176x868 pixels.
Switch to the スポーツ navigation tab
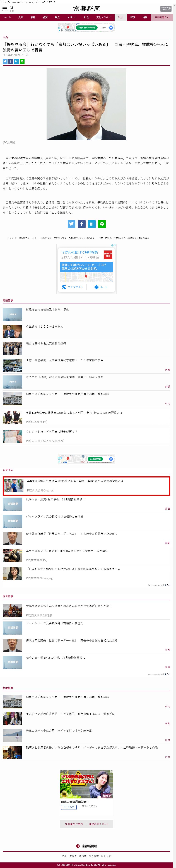pyautogui.click(x=72, y=17)
